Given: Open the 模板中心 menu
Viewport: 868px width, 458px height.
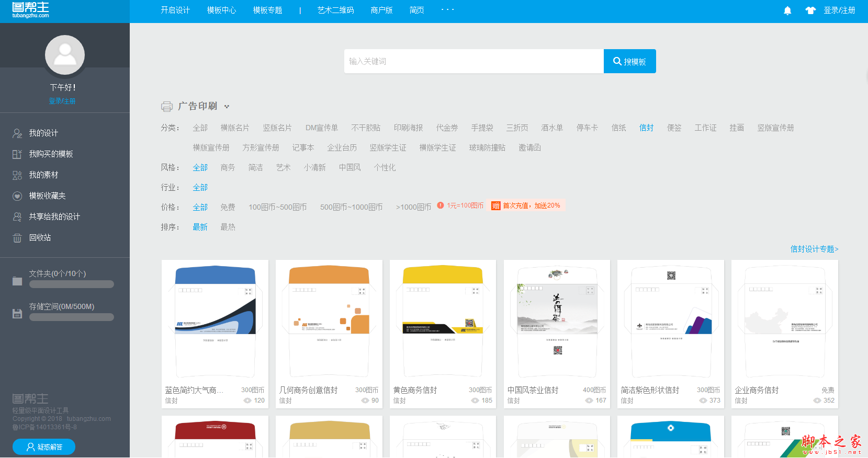Looking at the screenshot, I should click(x=221, y=10).
